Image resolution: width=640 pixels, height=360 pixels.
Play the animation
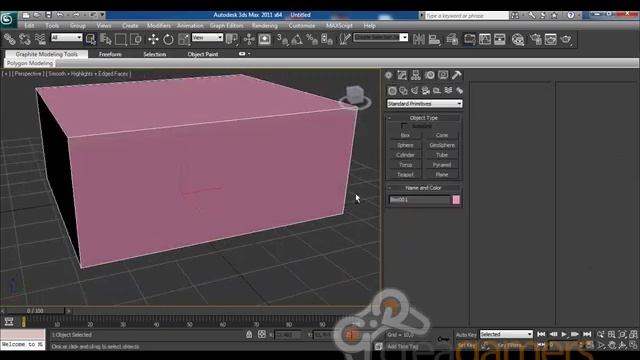(x=564, y=334)
